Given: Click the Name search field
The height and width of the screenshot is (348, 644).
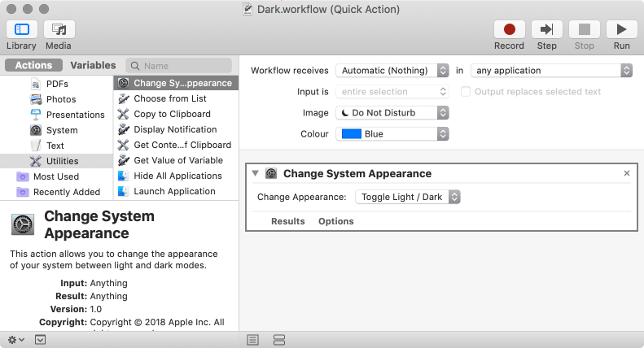Looking at the screenshot, I should 179,66.
